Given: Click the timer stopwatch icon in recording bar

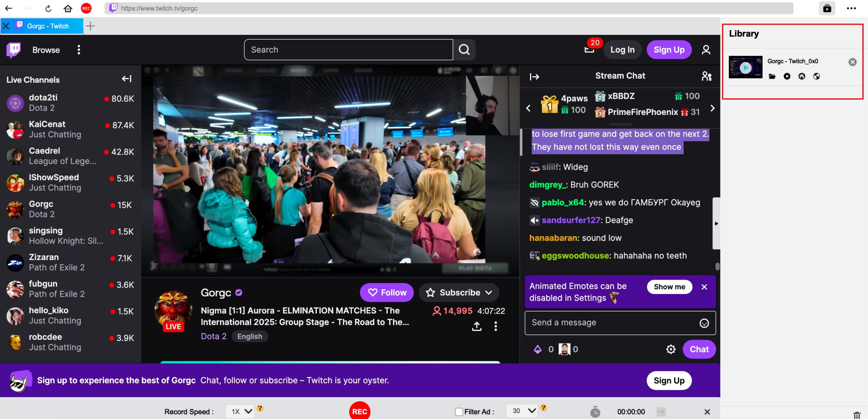Looking at the screenshot, I should click(x=595, y=412).
